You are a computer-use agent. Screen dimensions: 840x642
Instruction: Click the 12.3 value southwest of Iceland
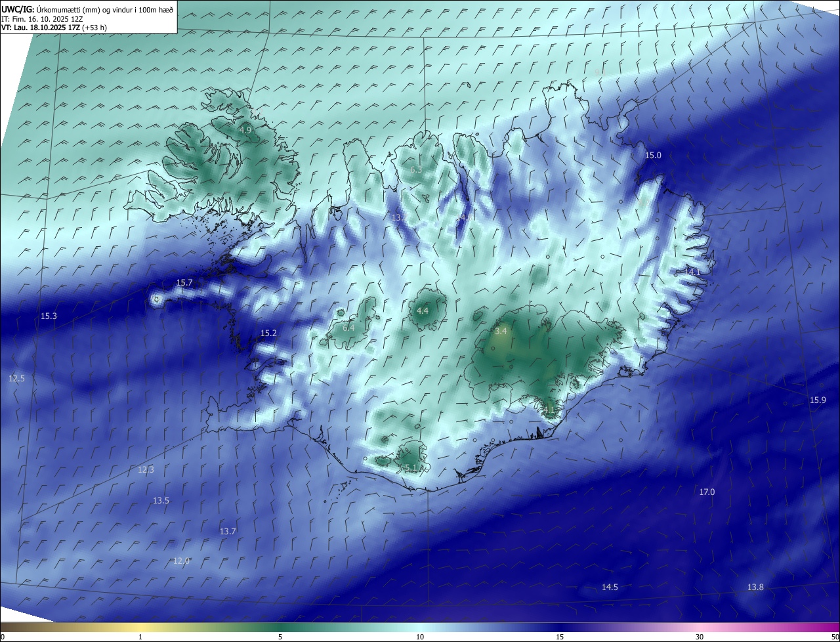[x=146, y=469]
